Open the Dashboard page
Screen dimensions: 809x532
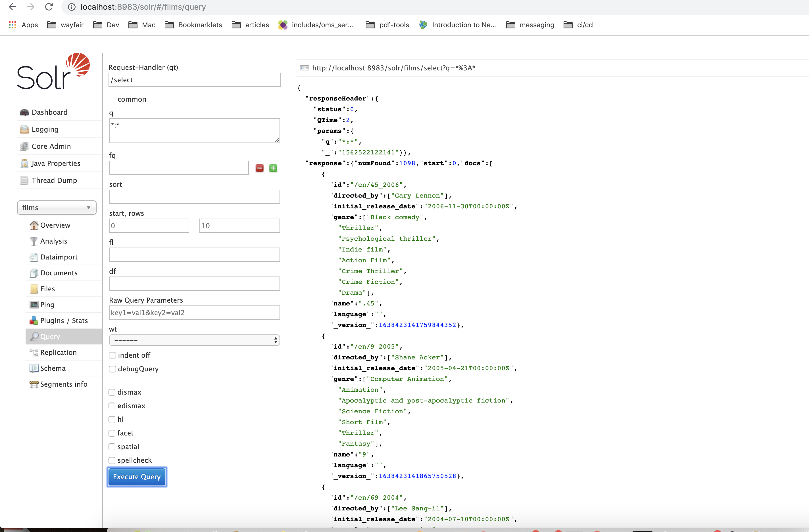tap(49, 112)
